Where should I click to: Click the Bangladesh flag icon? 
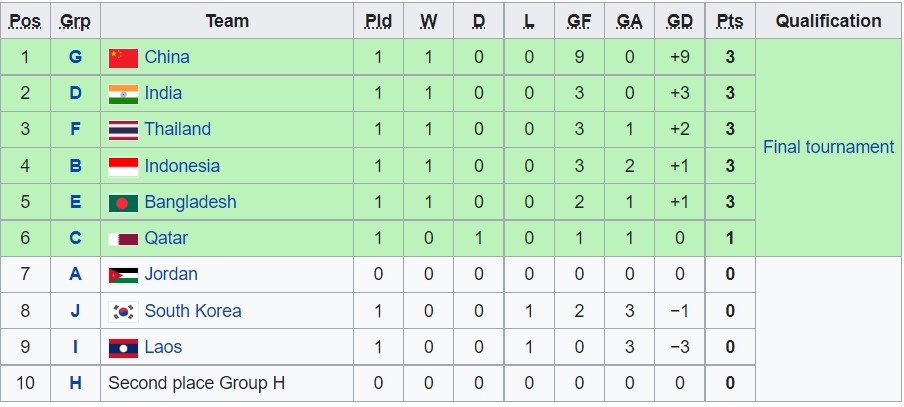123,203
